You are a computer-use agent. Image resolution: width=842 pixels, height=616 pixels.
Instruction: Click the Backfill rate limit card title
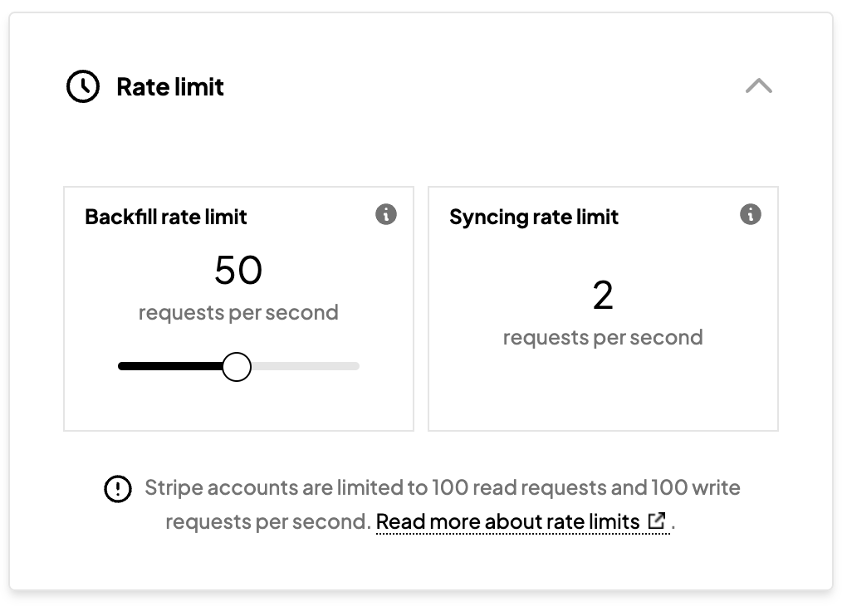tap(166, 217)
